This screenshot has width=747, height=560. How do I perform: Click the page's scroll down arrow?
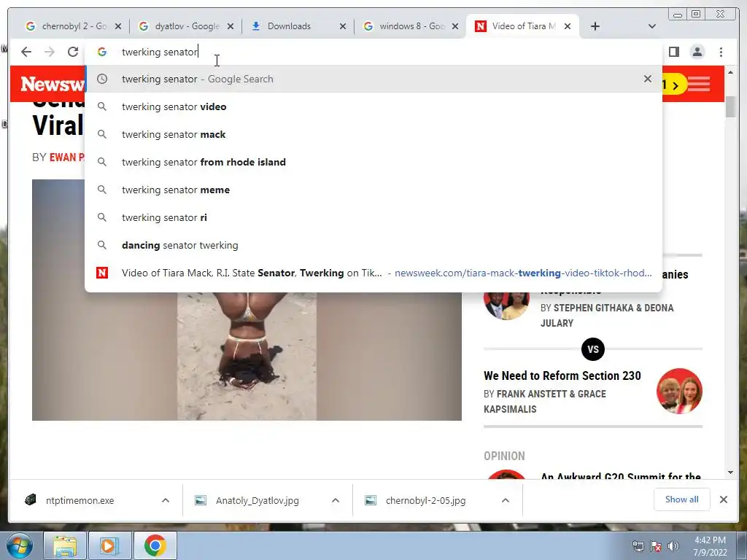point(731,472)
